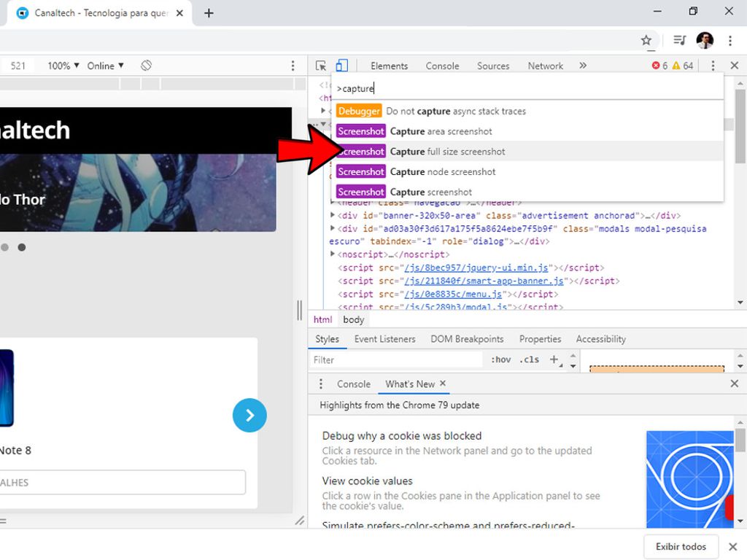Click the Chrome 79 update thumbnail
Image resolution: width=747 pixels, height=560 pixels.
(x=690, y=479)
